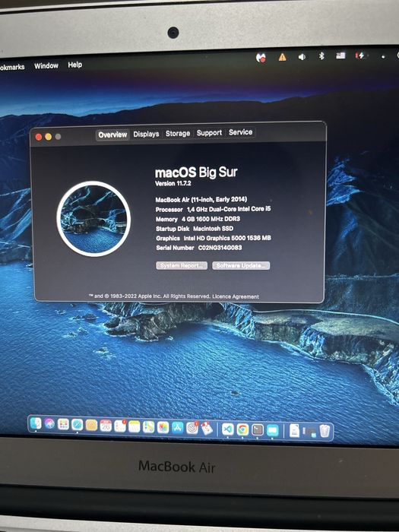This screenshot has height=532, width=399.
Task: Launch Google Chrome from the dock
Action: tap(242, 430)
